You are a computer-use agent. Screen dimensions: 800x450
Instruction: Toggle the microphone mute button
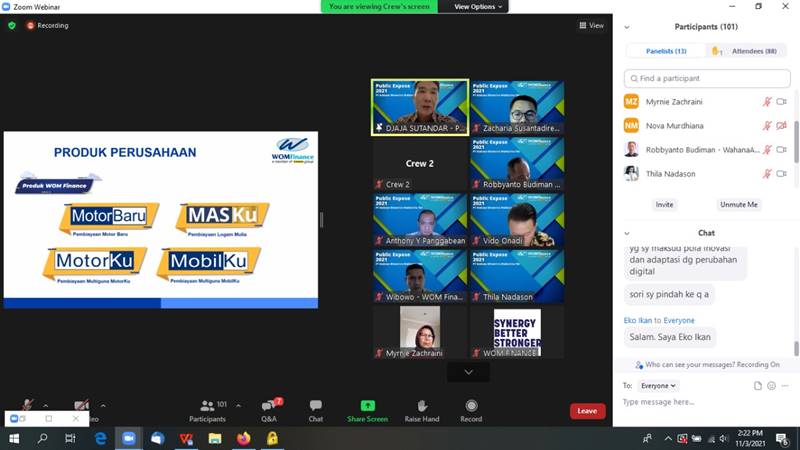[28, 406]
